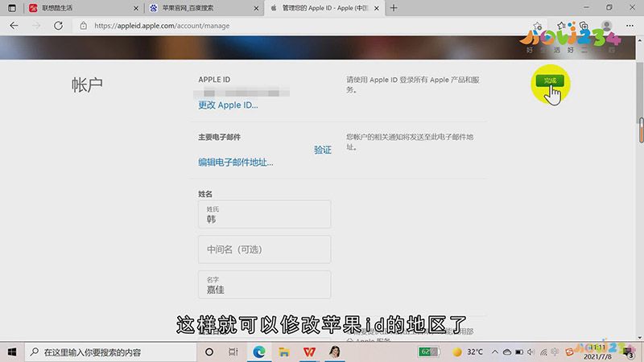The height and width of the screenshot is (362, 644).
Task: Click the 名字 field containing 嘉佳
Action: pyautogui.click(x=265, y=285)
